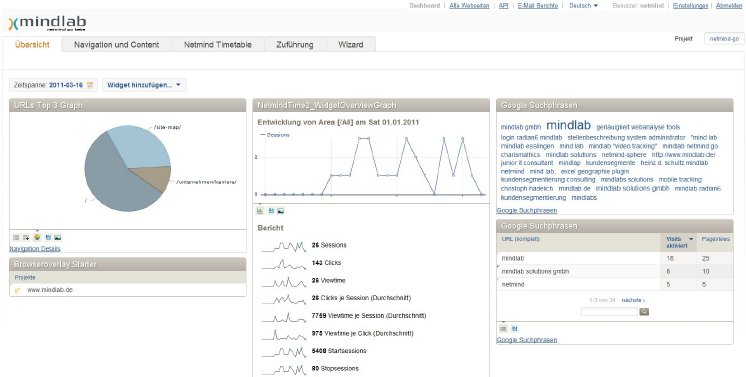Open Einstellungen settings link
Viewport: 746px width, 377px height.
(690, 6)
